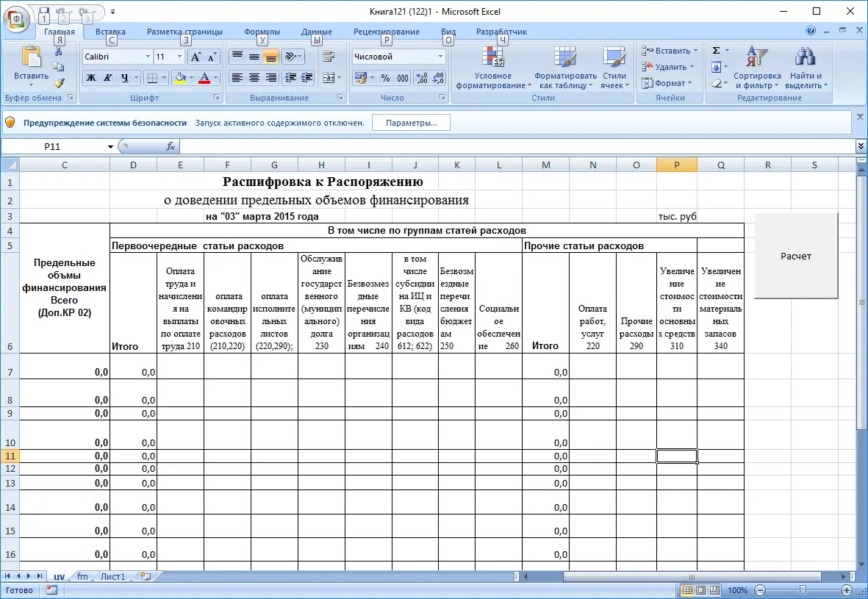This screenshot has height=599, width=868.
Task: Increase font size with the large A icon
Action: pos(196,57)
